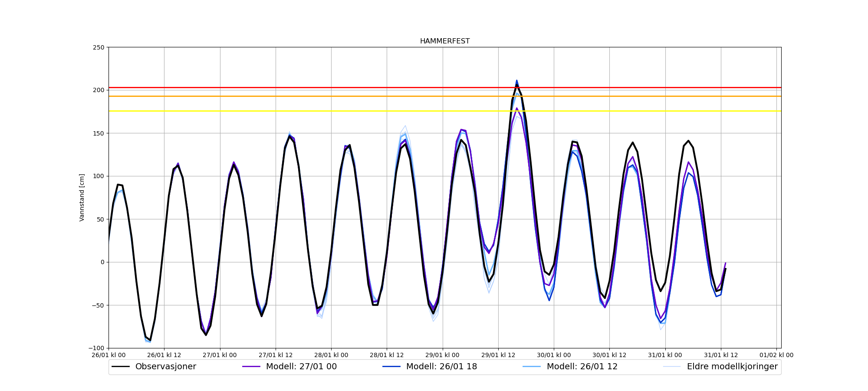The height and width of the screenshot is (391, 868).
Task: Click the HAMMERFEST chart title
Action: [444, 41]
